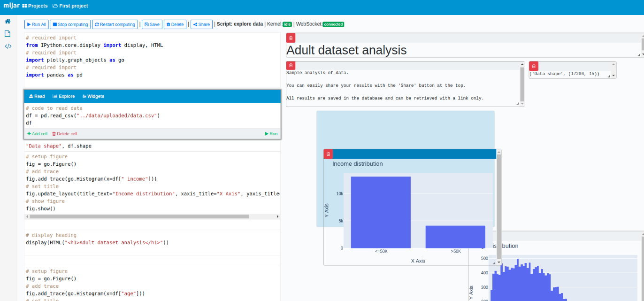
Task: Click the horizontal scrollbar under income figure code
Action: click(139, 216)
